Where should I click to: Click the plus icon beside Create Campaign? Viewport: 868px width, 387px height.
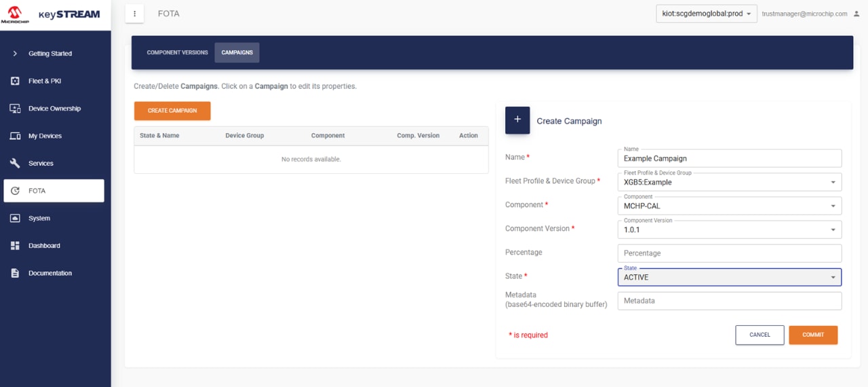tap(517, 120)
